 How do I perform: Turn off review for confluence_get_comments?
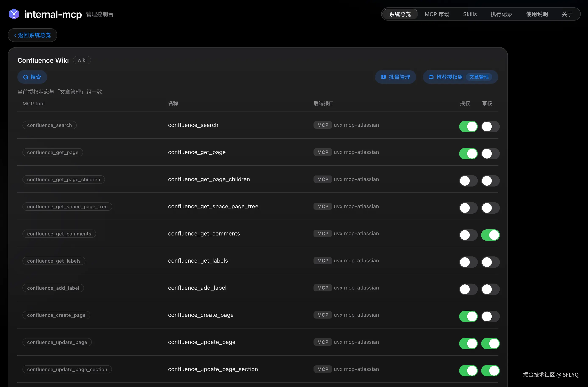490,235
